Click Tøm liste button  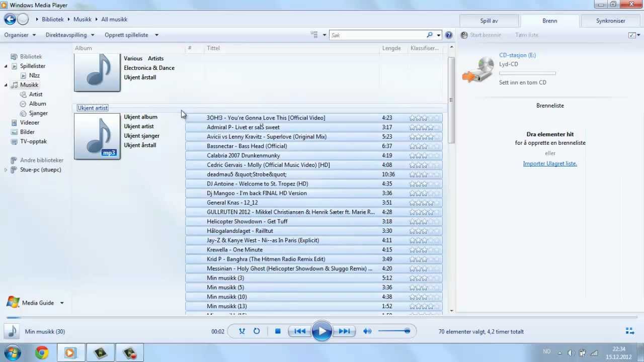527,35
